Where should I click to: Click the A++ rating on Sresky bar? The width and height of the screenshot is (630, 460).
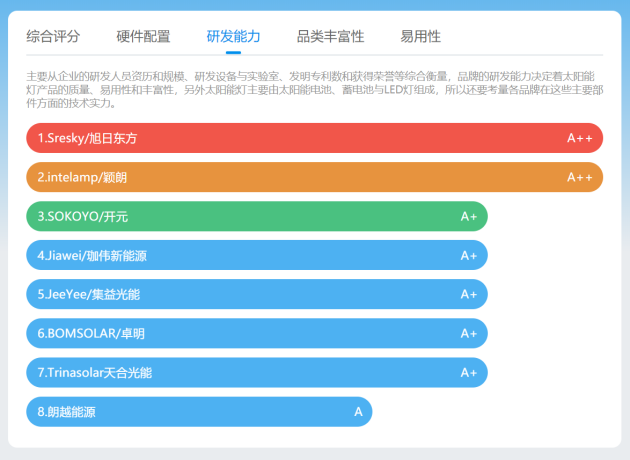(x=579, y=138)
